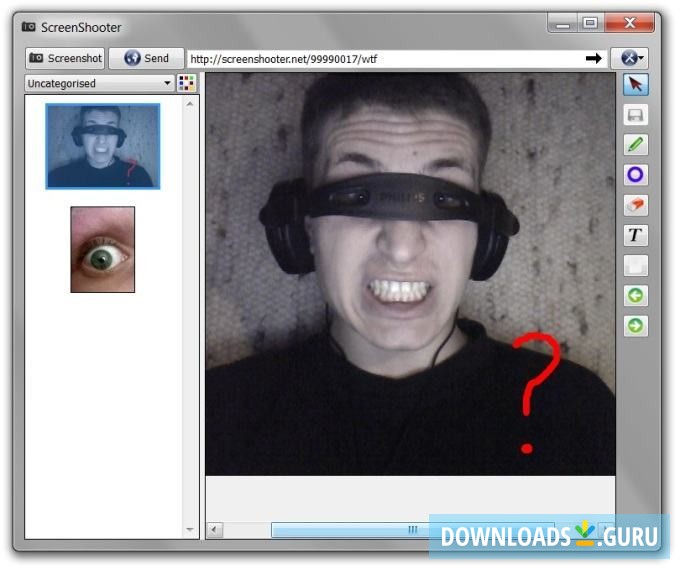Select the text T tool
680x569 pixels.
pyautogui.click(x=638, y=236)
